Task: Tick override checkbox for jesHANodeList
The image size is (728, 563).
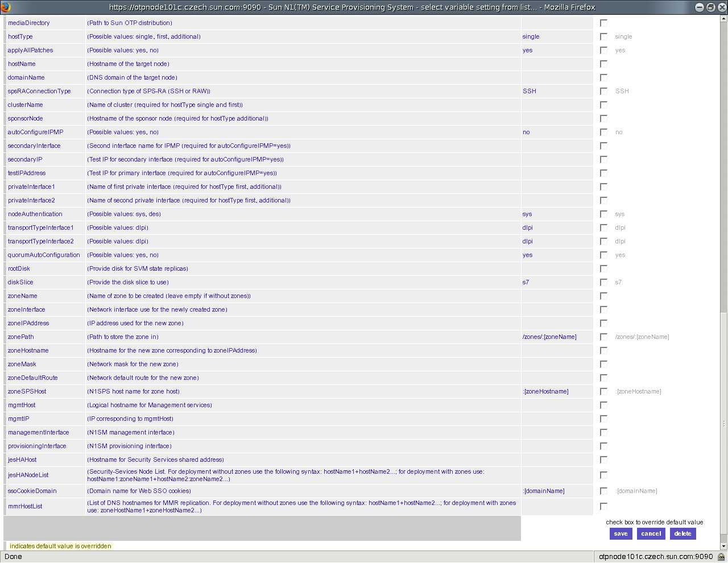Action: (603, 475)
